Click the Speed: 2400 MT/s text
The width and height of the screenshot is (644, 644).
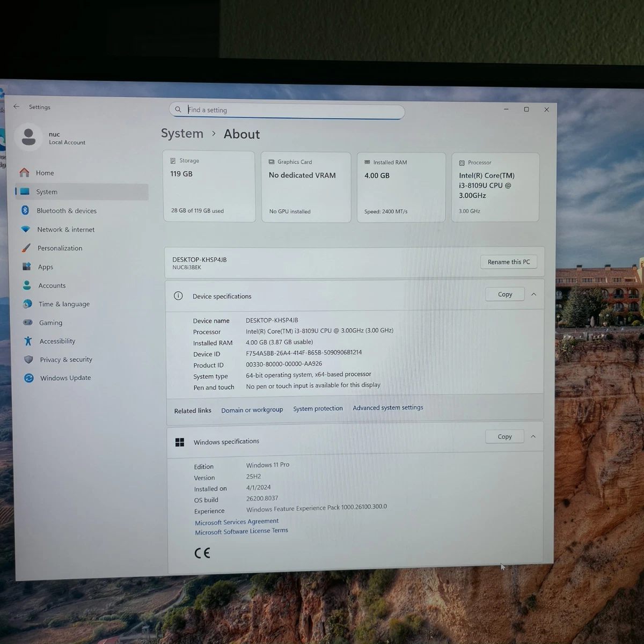tap(386, 211)
